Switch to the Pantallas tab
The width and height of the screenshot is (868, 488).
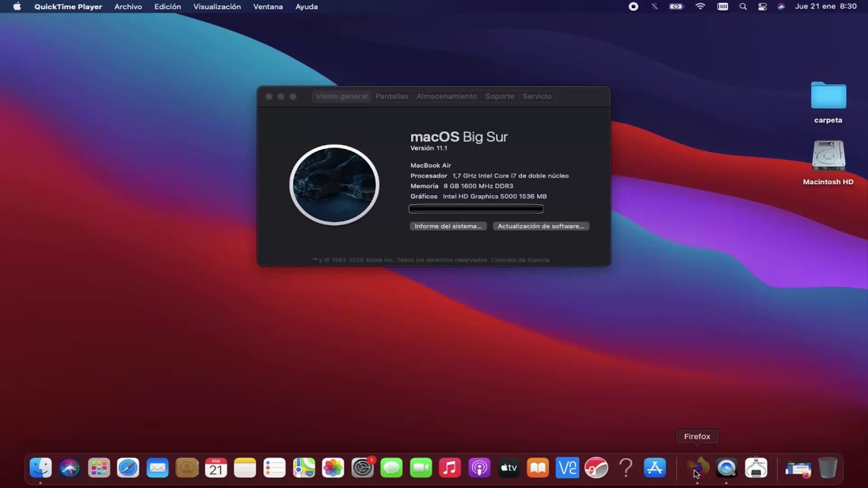point(392,96)
